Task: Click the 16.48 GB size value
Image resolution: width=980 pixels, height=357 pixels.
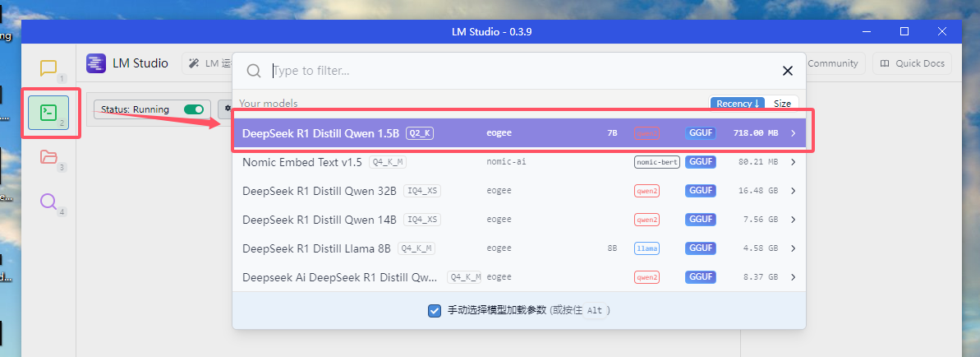Action: point(758,191)
